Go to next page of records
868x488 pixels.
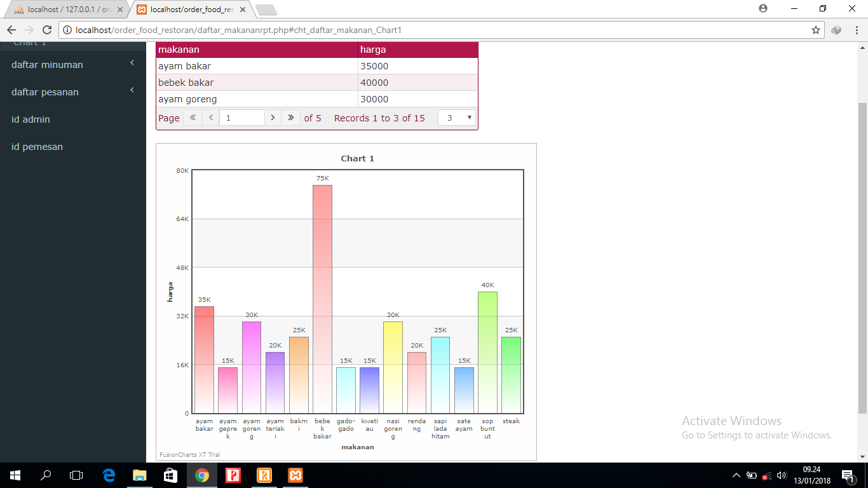tap(273, 118)
